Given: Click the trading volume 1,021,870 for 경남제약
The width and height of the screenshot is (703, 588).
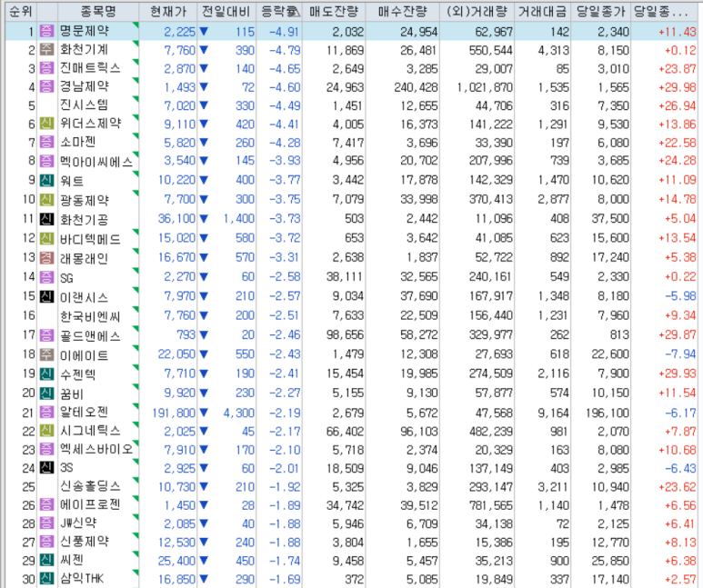Looking at the screenshot, I should (x=485, y=87).
